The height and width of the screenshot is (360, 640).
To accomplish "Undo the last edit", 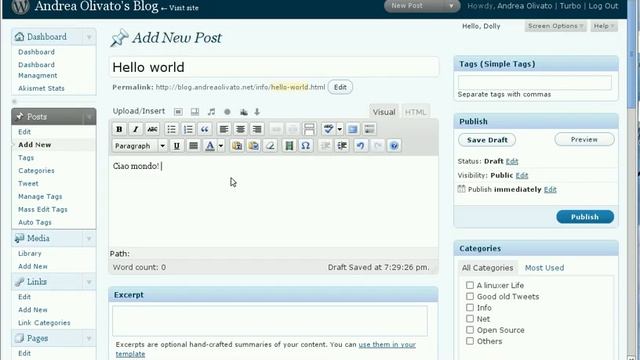I will [360, 146].
